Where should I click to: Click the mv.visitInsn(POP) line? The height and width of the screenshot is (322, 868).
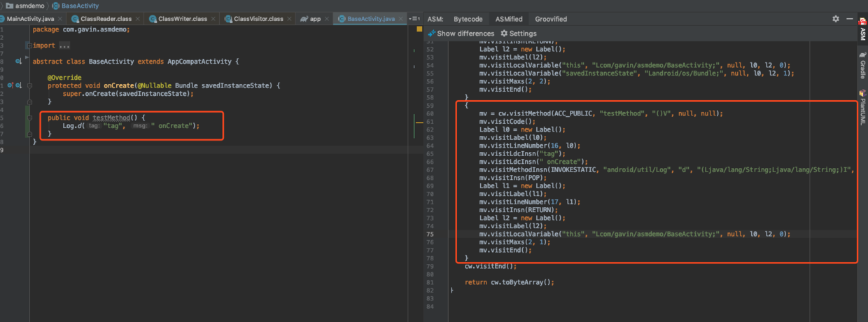pos(512,177)
